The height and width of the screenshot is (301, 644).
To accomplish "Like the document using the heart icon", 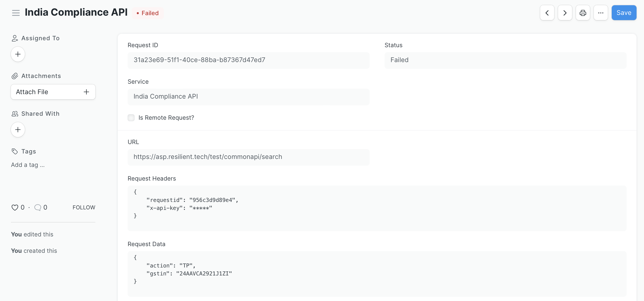I will coord(15,207).
